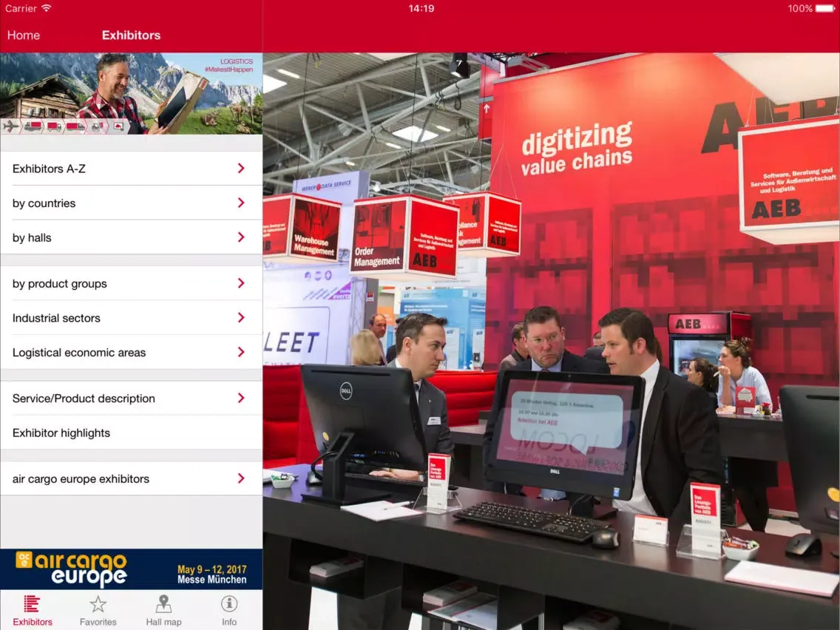This screenshot has width=840, height=630.
Task: Tap chevron on Logistical economic areas row
Action: (241, 352)
